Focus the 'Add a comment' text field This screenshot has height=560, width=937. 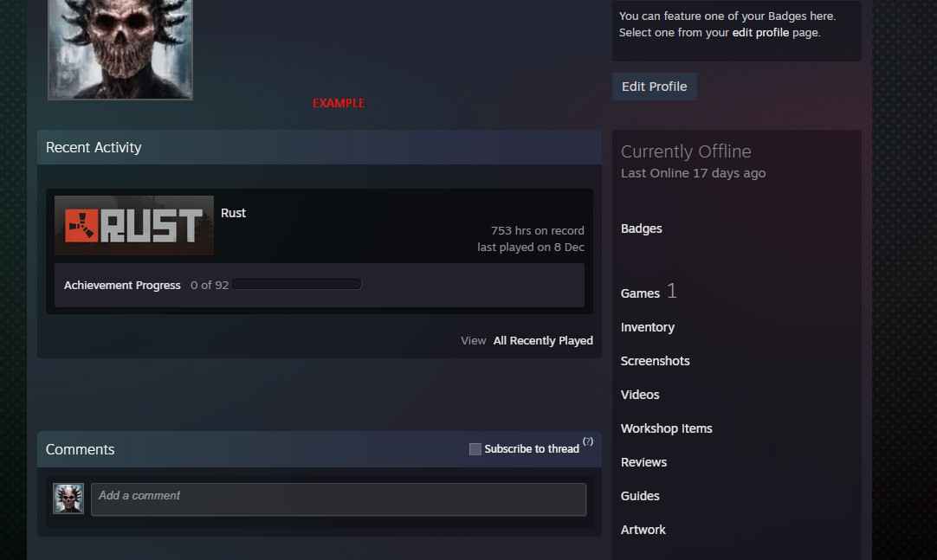click(x=338, y=499)
